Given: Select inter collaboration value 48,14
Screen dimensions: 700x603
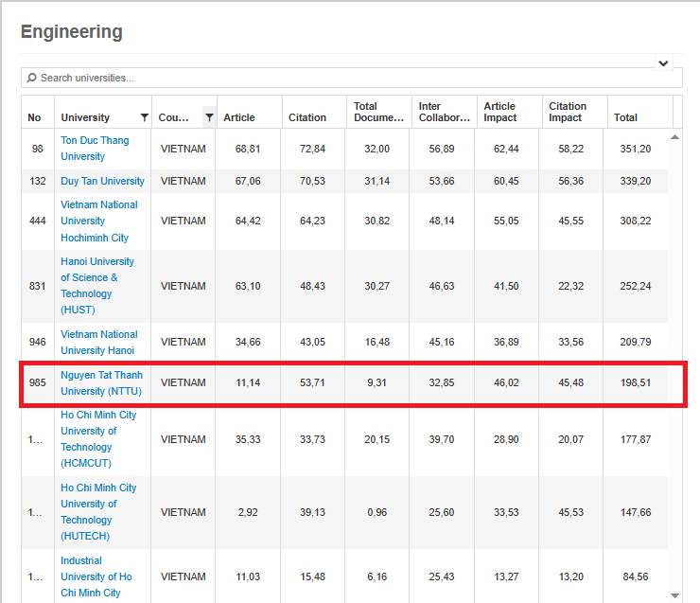Looking at the screenshot, I should [442, 221].
